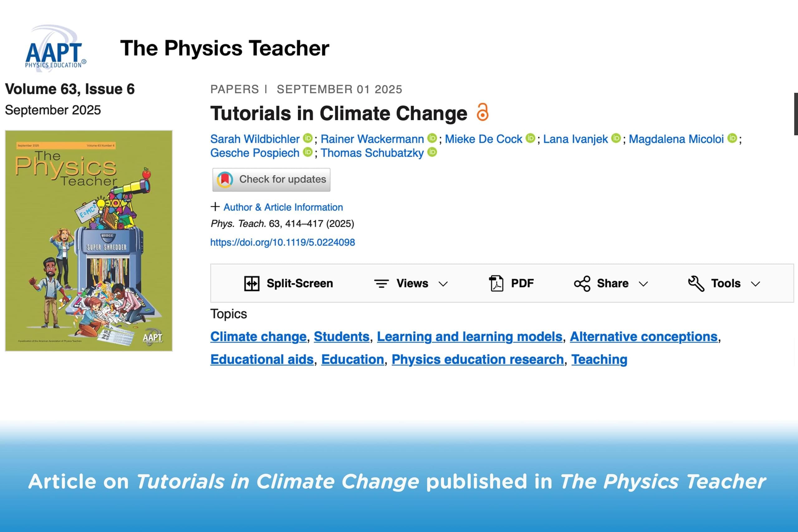This screenshot has width=798, height=532.
Task: Open Thomas Schubatzky's ORCID icon
Action: pos(432,152)
